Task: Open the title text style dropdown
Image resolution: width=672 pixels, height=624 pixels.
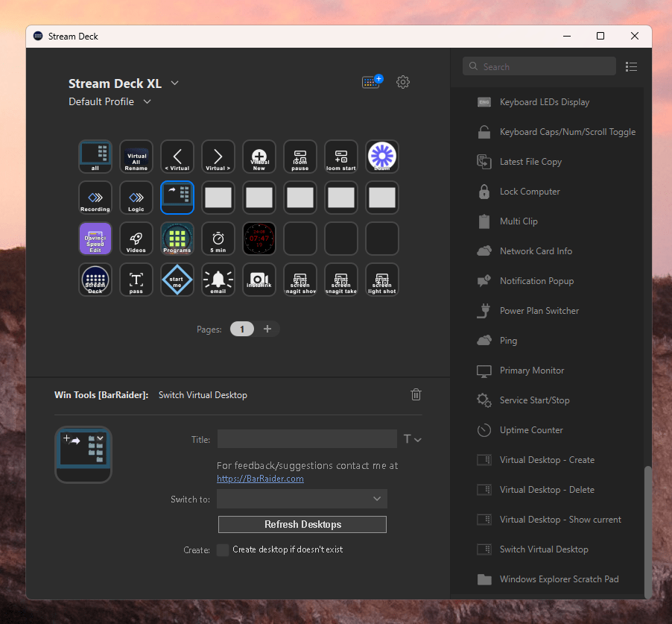Action: click(x=412, y=439)
